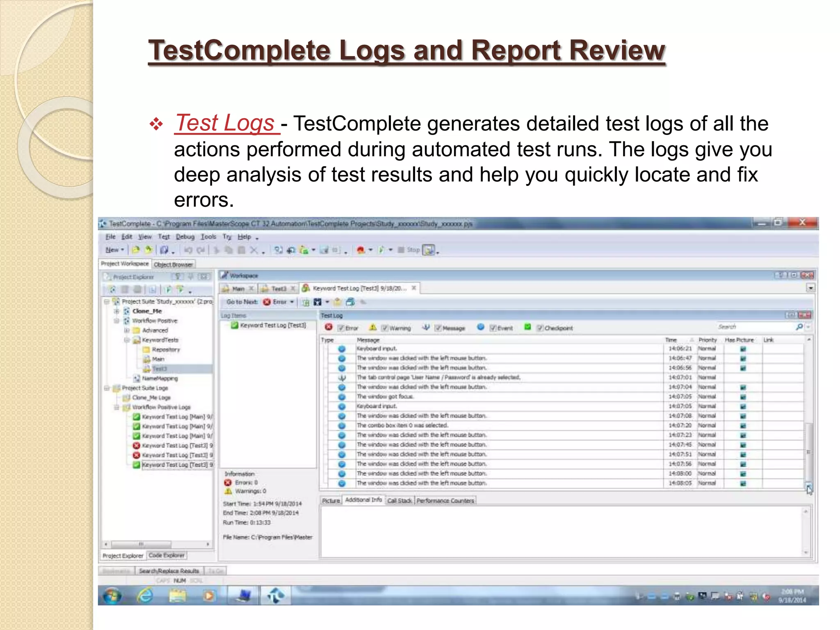
Task: Click the print icon in log toolbar
Action: tap(350, 302)
